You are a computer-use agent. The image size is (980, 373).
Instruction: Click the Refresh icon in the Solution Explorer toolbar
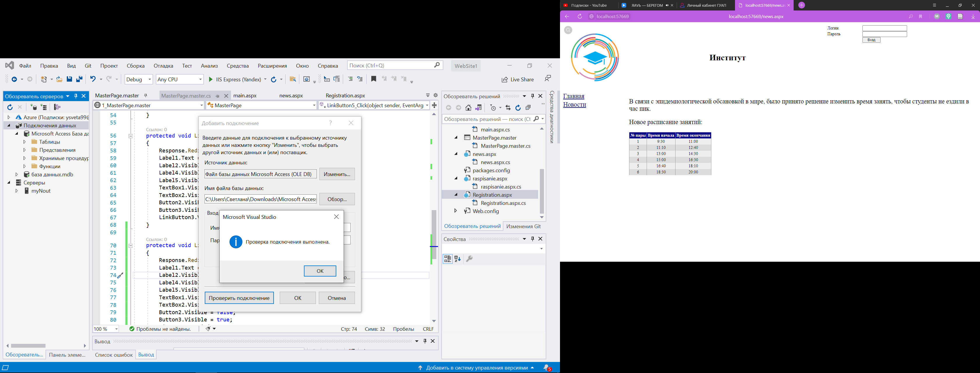(x=518, y=108)
